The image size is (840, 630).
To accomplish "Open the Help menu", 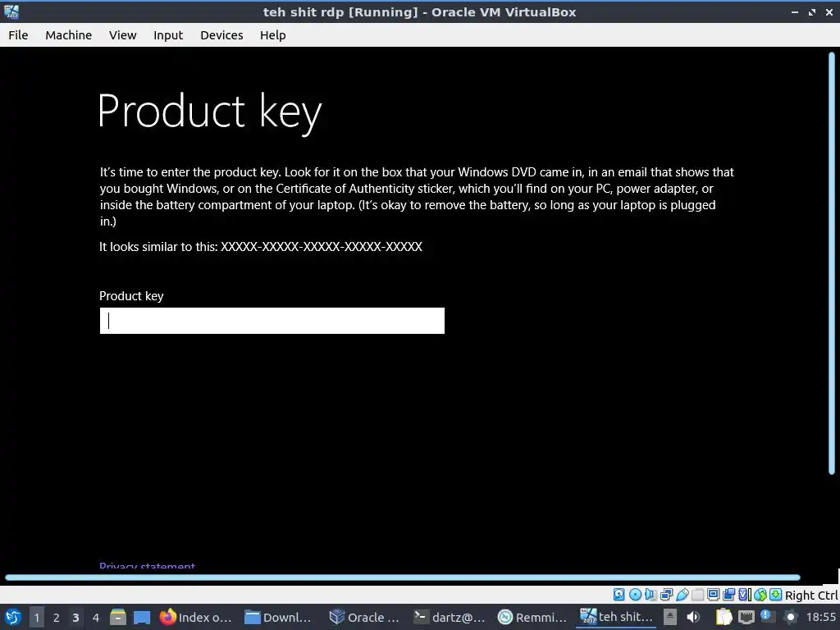I will point(272,34).
